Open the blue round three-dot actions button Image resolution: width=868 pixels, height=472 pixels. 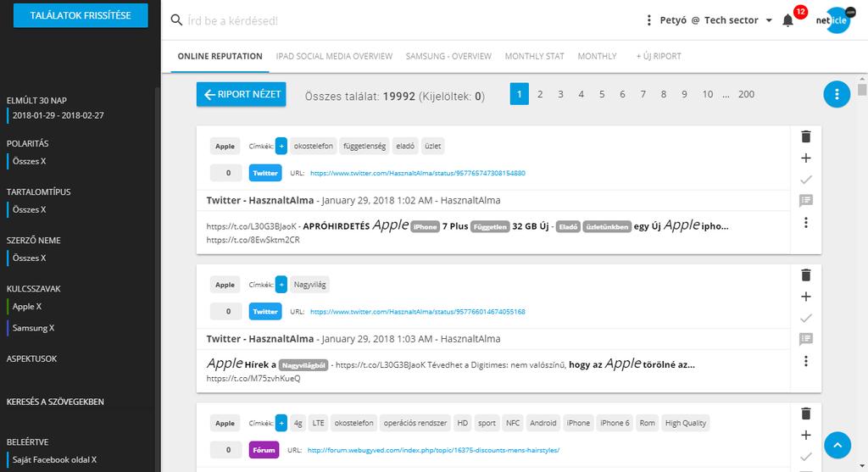coord(837,95)
